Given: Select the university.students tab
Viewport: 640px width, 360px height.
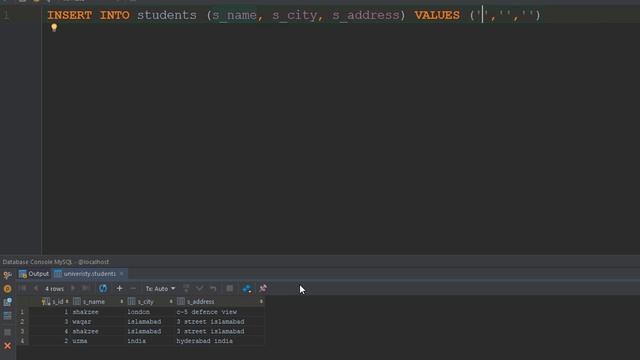Looking at the screenshot, I should pos(89,274).
